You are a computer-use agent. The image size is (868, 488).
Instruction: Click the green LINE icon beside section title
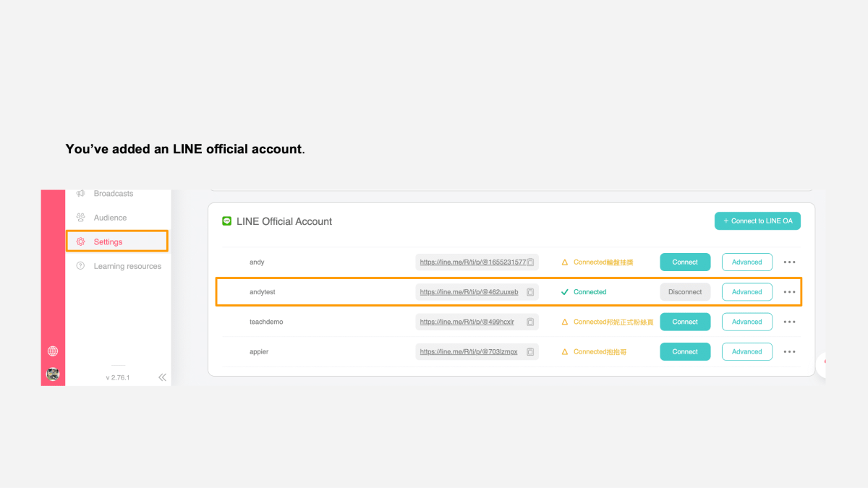coord(227,221)
